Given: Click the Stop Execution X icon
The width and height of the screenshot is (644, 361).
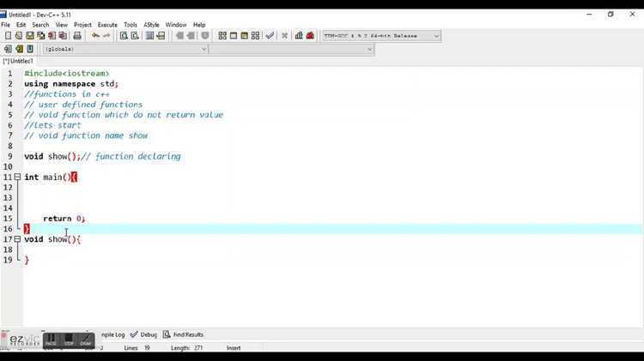Looking at the screenshot, I should (x=284, y=36).
